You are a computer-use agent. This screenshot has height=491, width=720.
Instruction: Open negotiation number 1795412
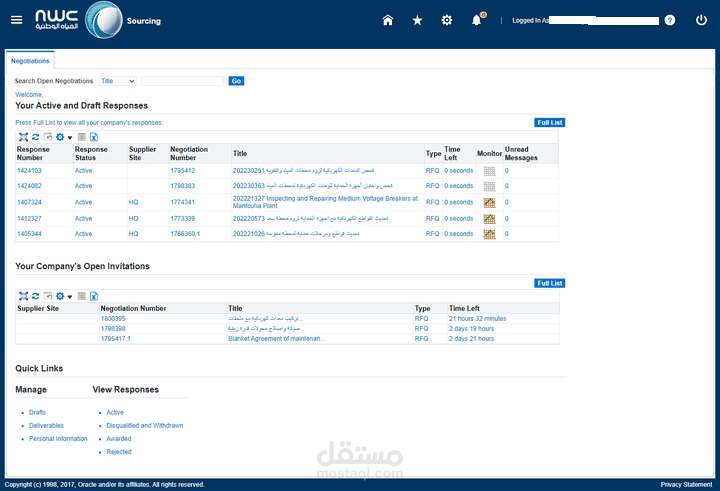click(183, 171)
